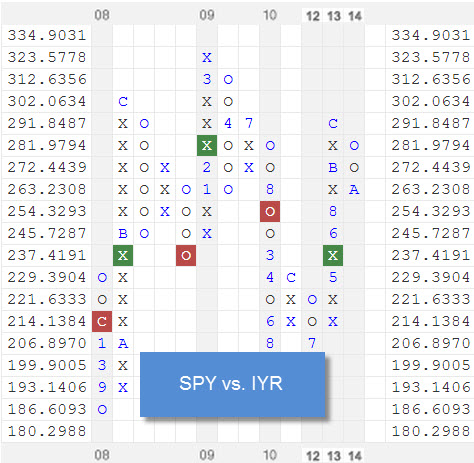This screenshot has height=463, width=474.
Task: Click 221.6333 on the right price axis
Action: (x=431, y=299)
